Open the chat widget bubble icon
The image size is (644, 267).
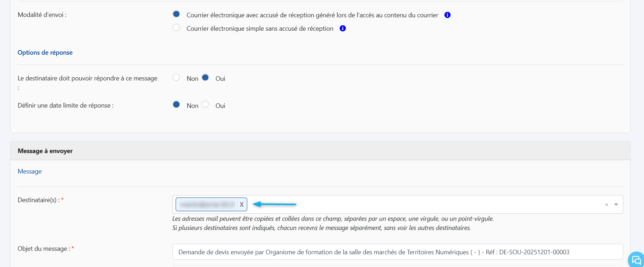click(x=636, y=260)
